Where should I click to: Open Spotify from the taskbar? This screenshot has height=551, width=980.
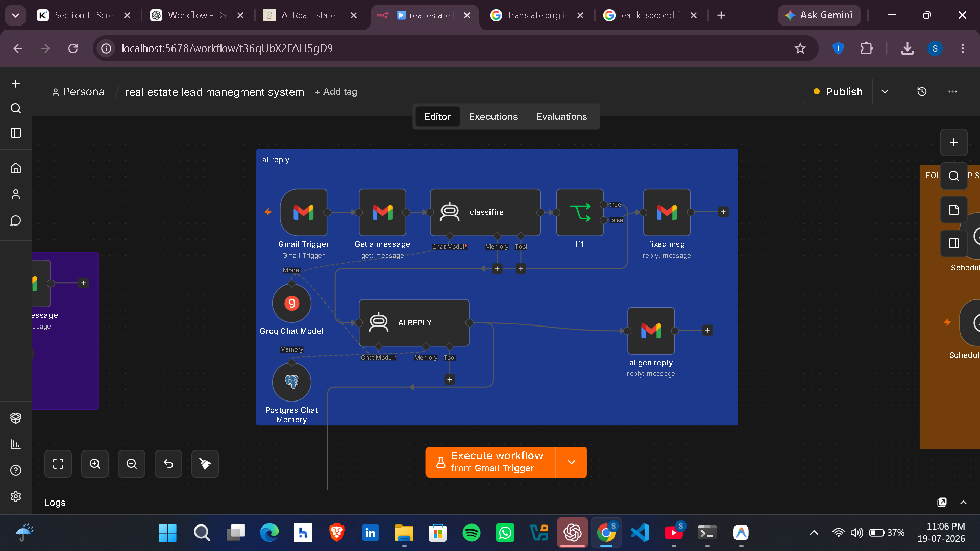[472, 533]
